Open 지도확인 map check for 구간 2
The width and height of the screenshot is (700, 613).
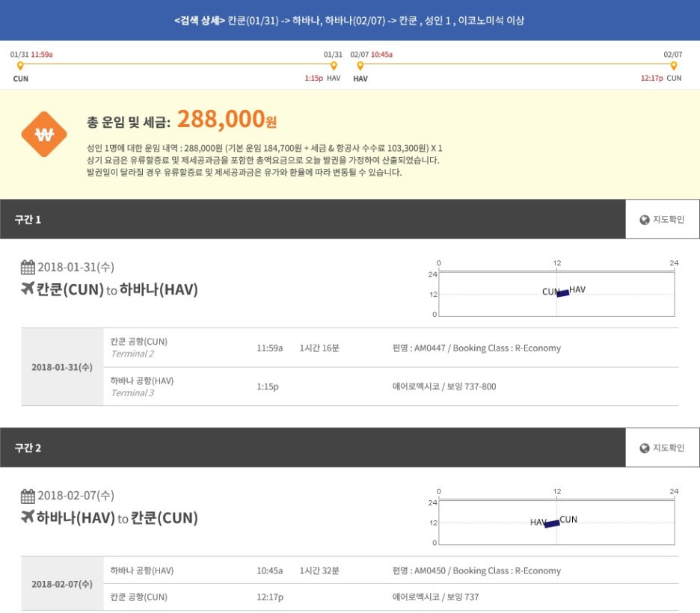(x=662, y=448)
